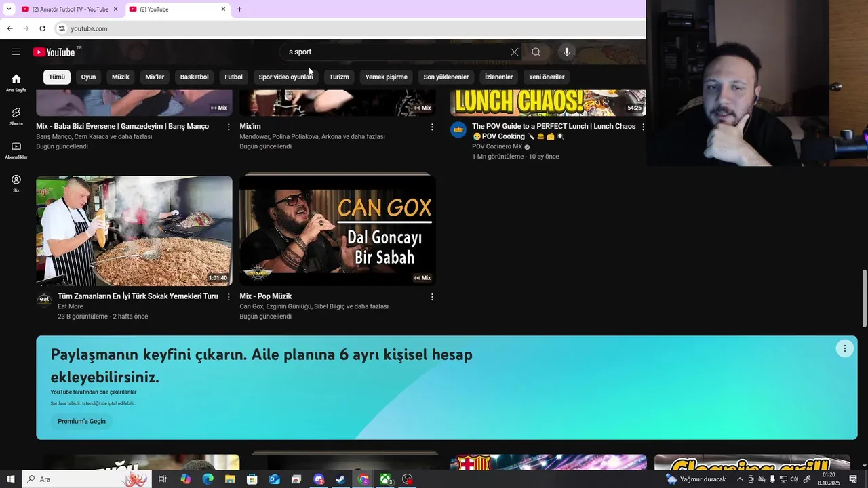Open the Can Gox Dal Goncayı thumbnail

tap(338, 231)
